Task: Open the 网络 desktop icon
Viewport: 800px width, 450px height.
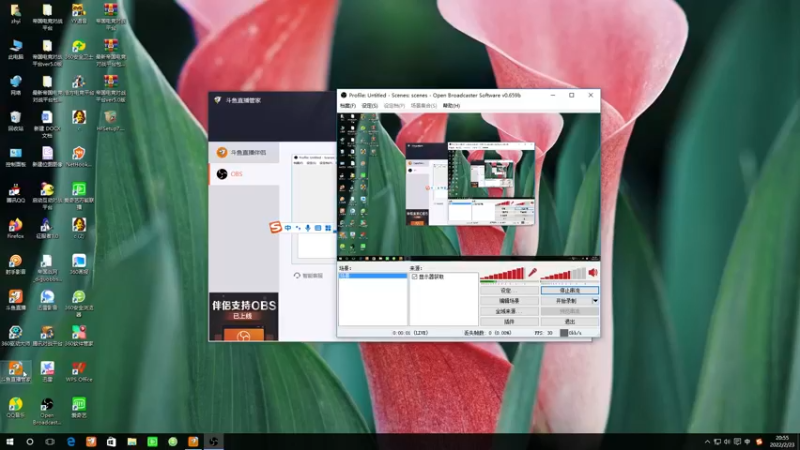Action: coord(15,86)
